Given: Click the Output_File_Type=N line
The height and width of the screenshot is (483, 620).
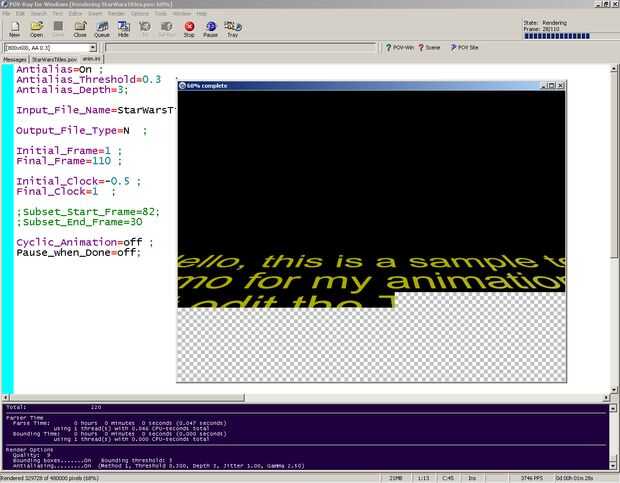Looking at the screenshot, I should 81,130.
